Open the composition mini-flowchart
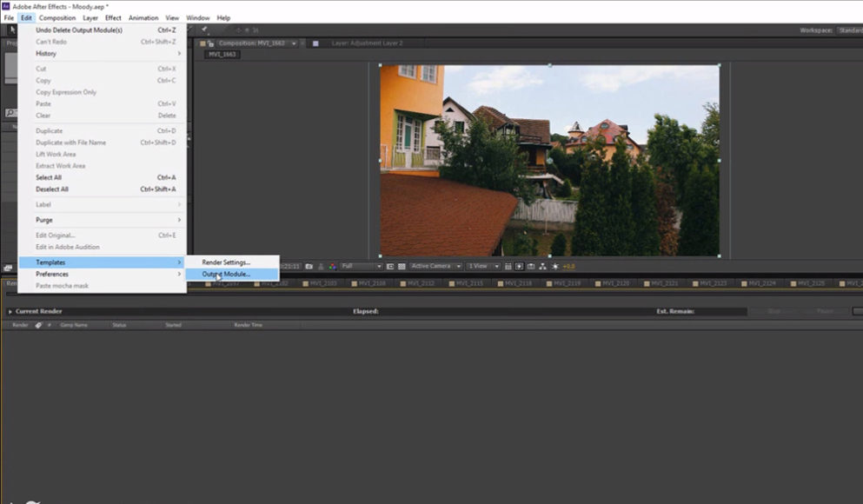Viewport: 863px width, 504px height. point(530,266)
